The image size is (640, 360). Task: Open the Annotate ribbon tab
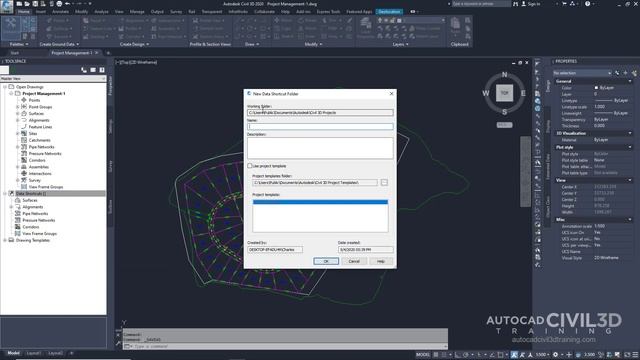(x=60, y=12)
